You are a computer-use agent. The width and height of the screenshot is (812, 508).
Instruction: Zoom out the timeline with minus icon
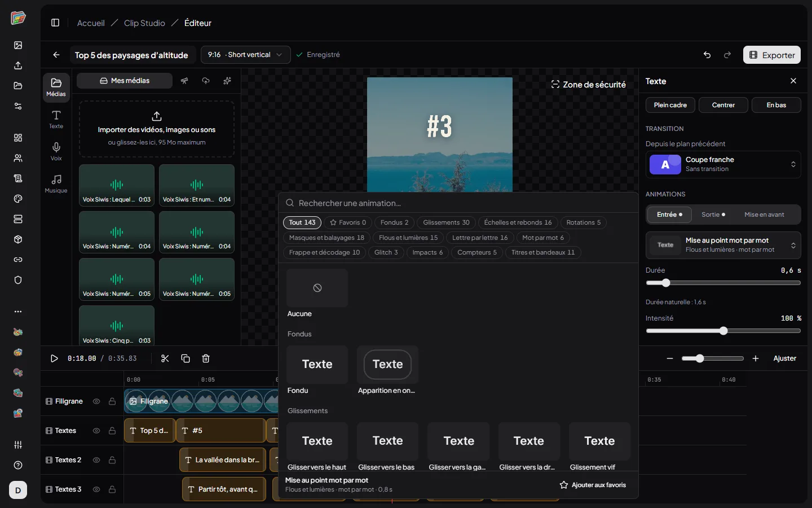(670, 358)
